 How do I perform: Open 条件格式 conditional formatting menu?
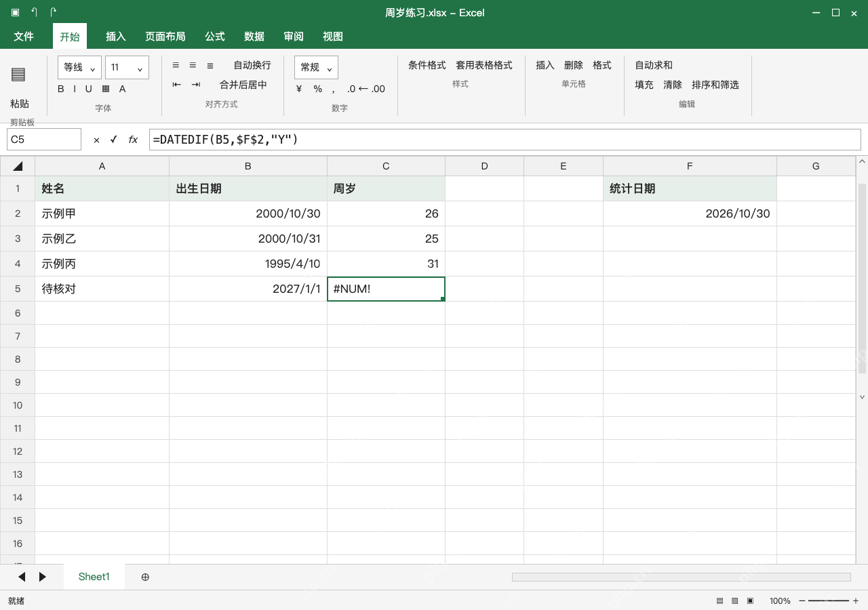click(x=427, y=65)
